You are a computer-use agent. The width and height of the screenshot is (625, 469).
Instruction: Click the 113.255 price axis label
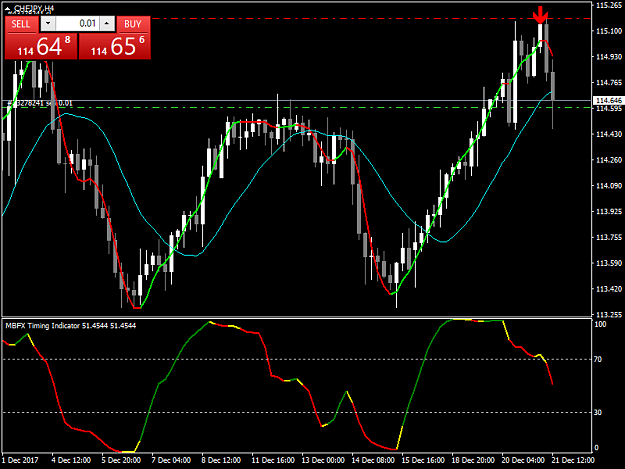tap(609, 314)
